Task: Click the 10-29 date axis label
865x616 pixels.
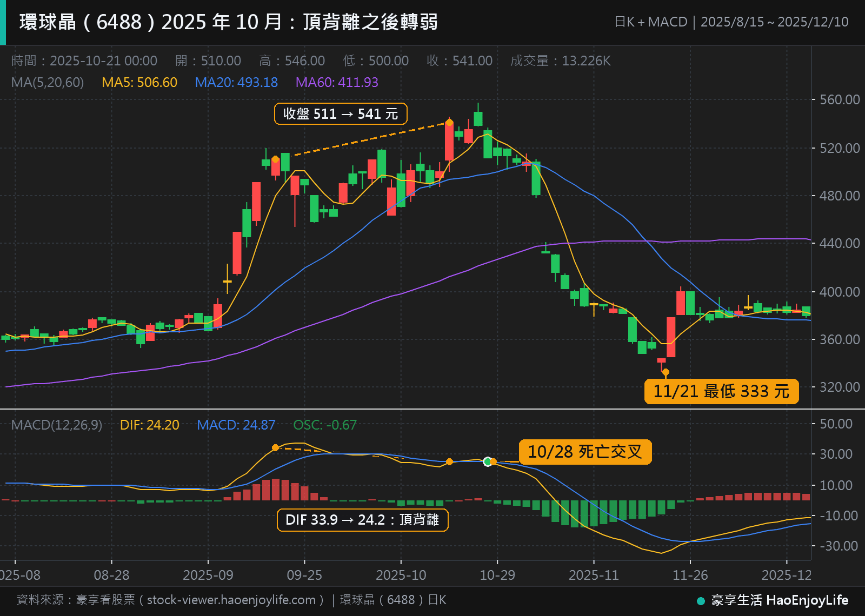Action: (x=497, y=575)
